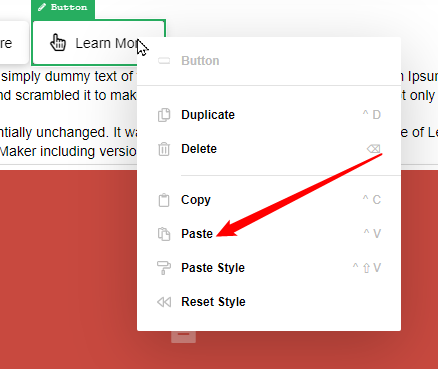The image size is (438, 369).
Task: Click the ^ V shortcut next to Paste
Action: [372, 234]
